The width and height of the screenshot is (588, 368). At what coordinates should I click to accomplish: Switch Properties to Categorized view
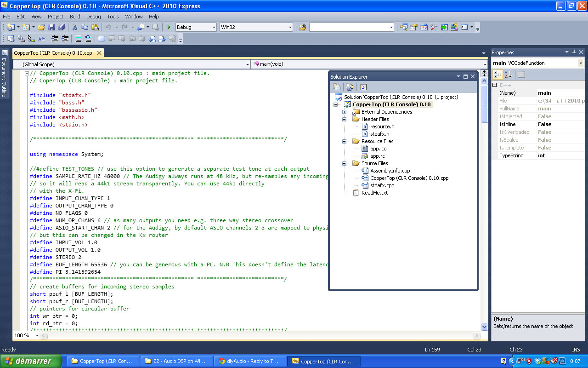(498, 75)
